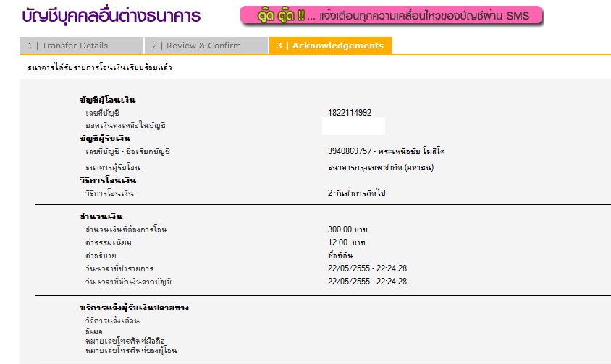Click the label ค่าธรรมเนียม
Screen dimensions: 611x364
click(x=109, y=243)
